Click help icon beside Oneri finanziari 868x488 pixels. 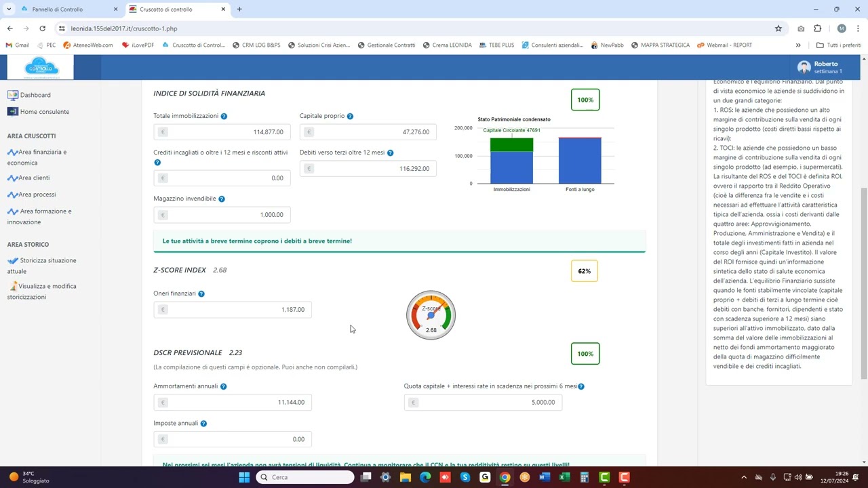pyautogui.click(x=201, y=294)
